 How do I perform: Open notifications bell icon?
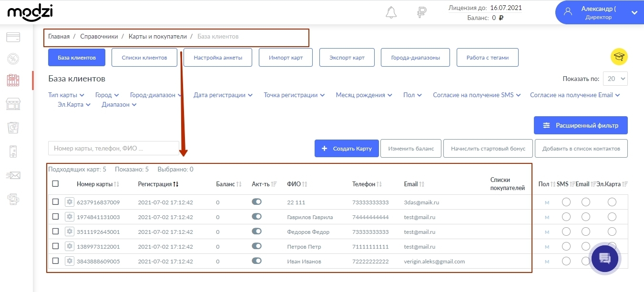[391, 12]
